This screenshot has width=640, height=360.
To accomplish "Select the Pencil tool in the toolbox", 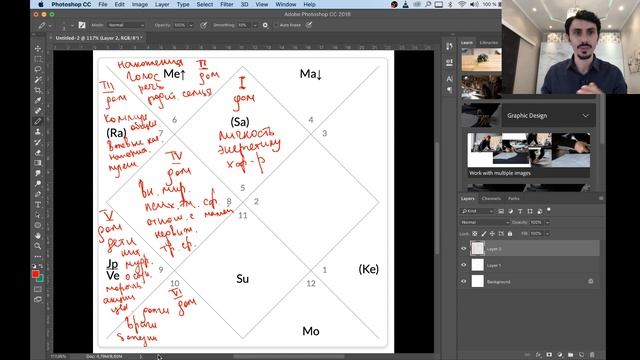I will pyautogui.click(x=38, y=121).
